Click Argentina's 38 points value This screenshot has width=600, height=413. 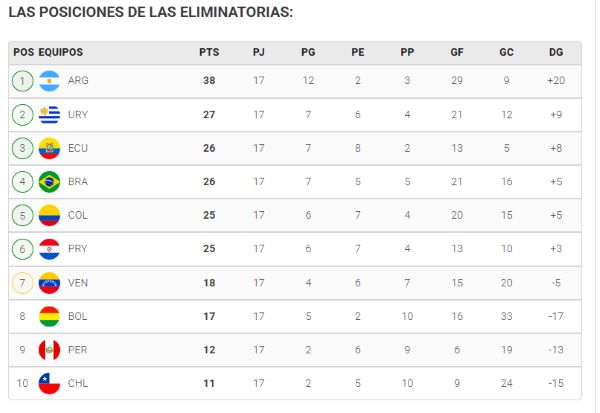209,80
